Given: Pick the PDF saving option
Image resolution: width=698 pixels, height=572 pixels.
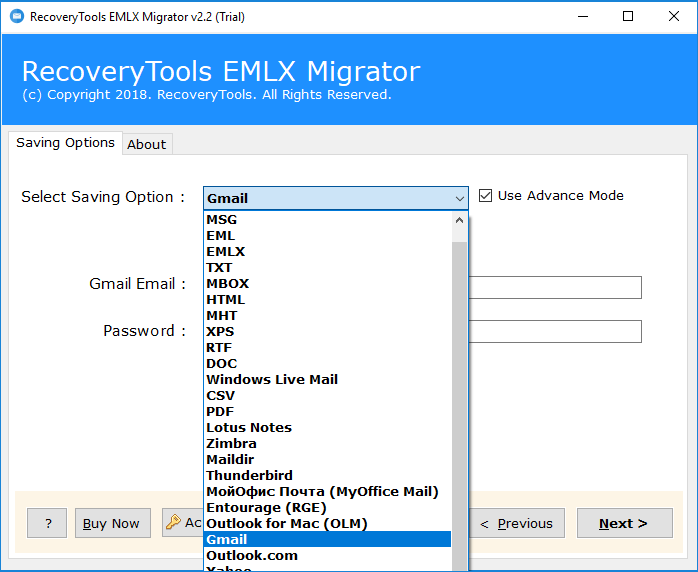Looking at the screenshot, I should tap(328, 412).
